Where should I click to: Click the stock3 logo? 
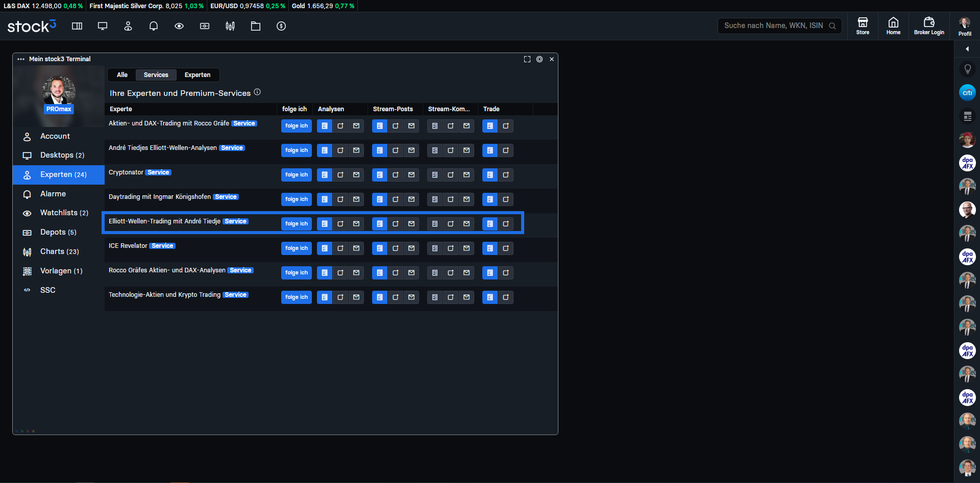point(32,26)
